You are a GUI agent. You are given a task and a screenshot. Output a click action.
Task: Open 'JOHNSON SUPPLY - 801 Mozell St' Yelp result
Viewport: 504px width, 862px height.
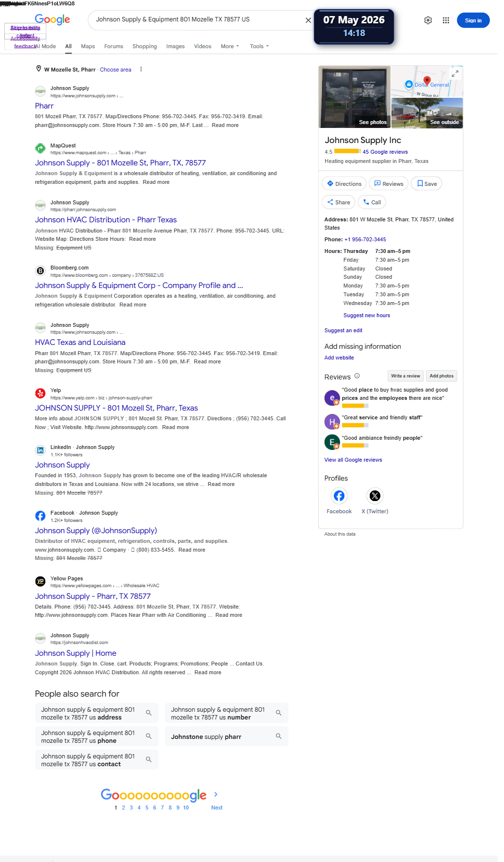(x=116, y=408)
